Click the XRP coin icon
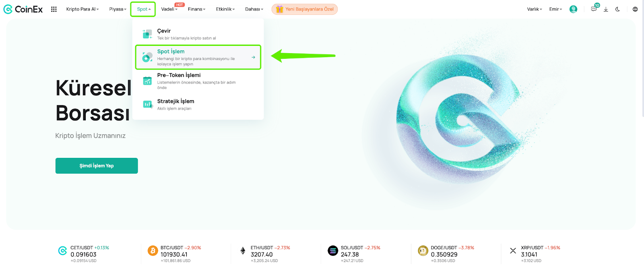Screen dimensions: 644x271 click(513, 251)
